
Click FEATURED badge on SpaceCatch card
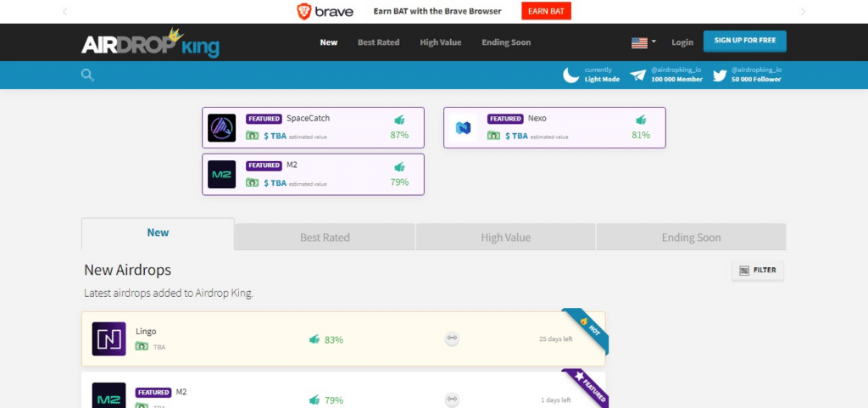(x=264, y=119)
